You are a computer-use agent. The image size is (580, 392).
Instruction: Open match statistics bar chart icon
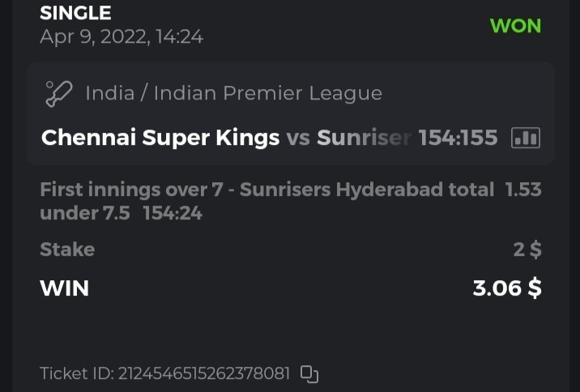[526, 138]
